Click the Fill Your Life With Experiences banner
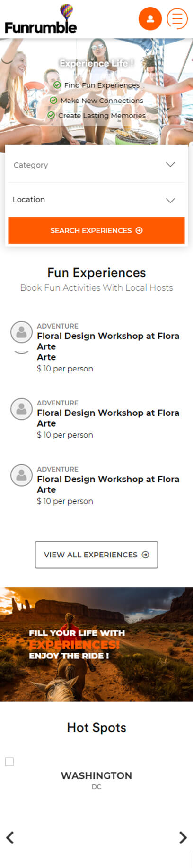 pos(96,644)
